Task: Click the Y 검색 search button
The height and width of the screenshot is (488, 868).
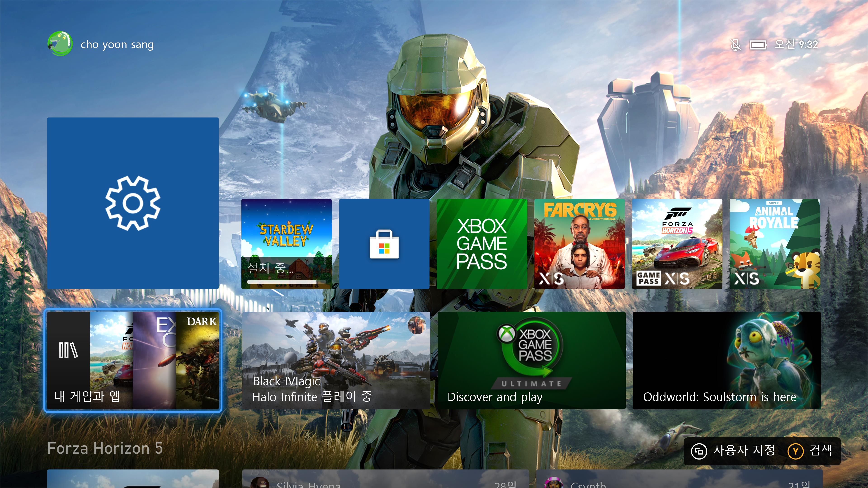Action: (x=810, y=451)
